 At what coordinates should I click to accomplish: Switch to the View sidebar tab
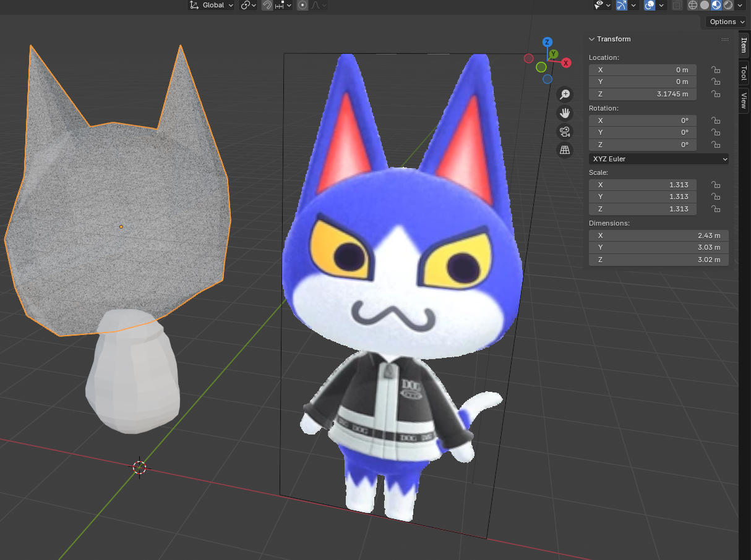click(744, 100)
